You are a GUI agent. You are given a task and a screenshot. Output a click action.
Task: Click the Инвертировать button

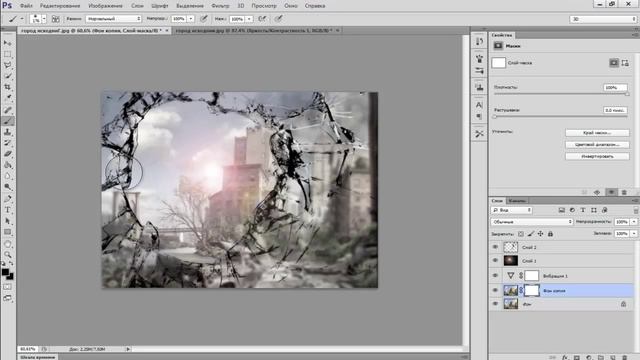pyautogui.click(x=597, y=156)
